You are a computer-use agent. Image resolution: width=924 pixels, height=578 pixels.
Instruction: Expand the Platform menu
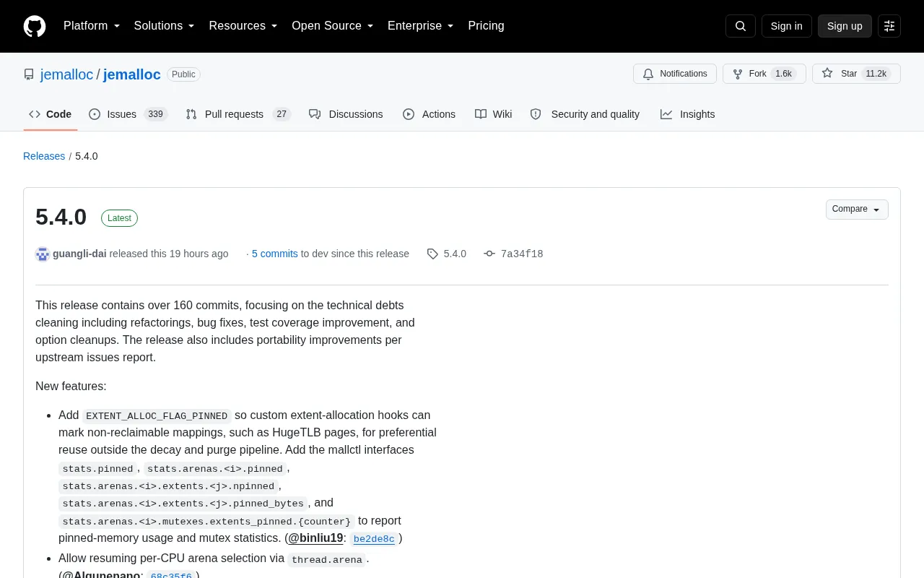(92, 26)
